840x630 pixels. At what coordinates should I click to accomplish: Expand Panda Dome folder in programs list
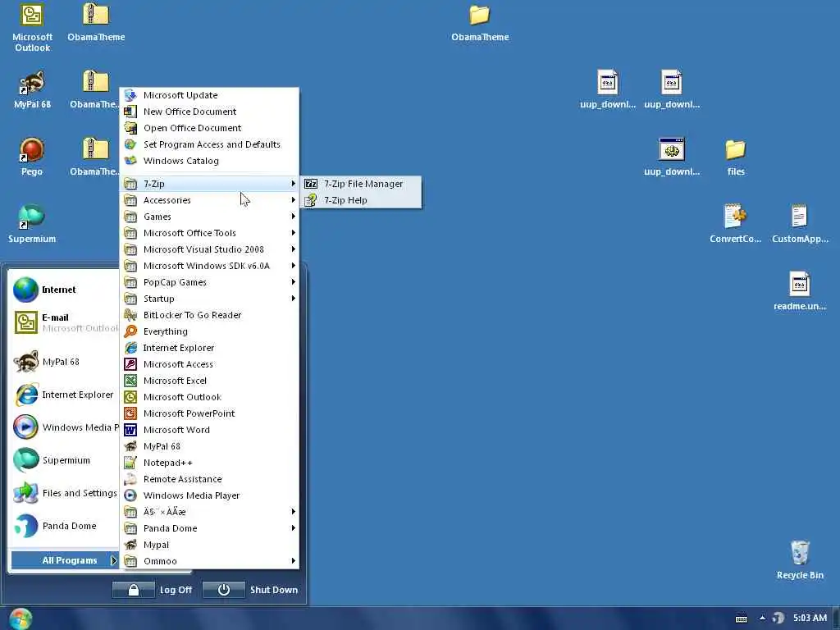pos(209,529)
